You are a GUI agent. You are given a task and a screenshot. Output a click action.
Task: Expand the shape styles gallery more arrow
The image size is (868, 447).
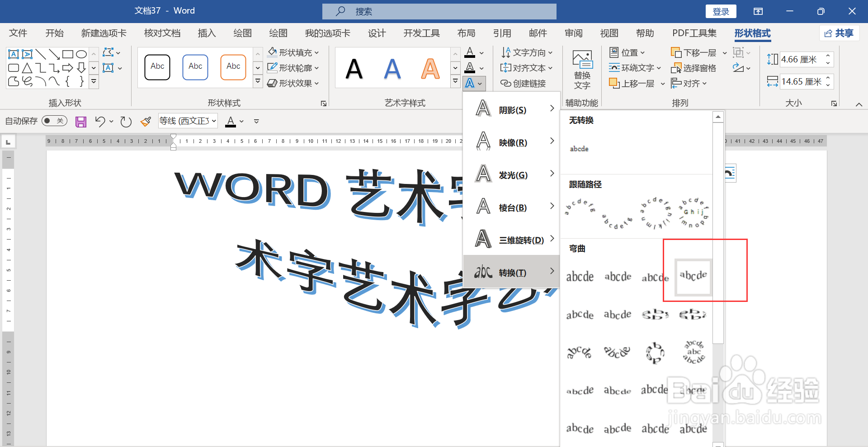click(258, 81)
